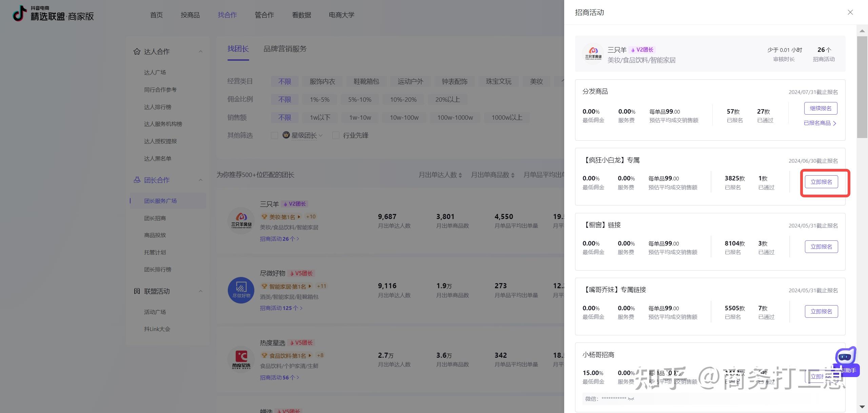The image size is (868, 413).
Task: Open the 看数据 top menu
Action: (x=301, y=15)
